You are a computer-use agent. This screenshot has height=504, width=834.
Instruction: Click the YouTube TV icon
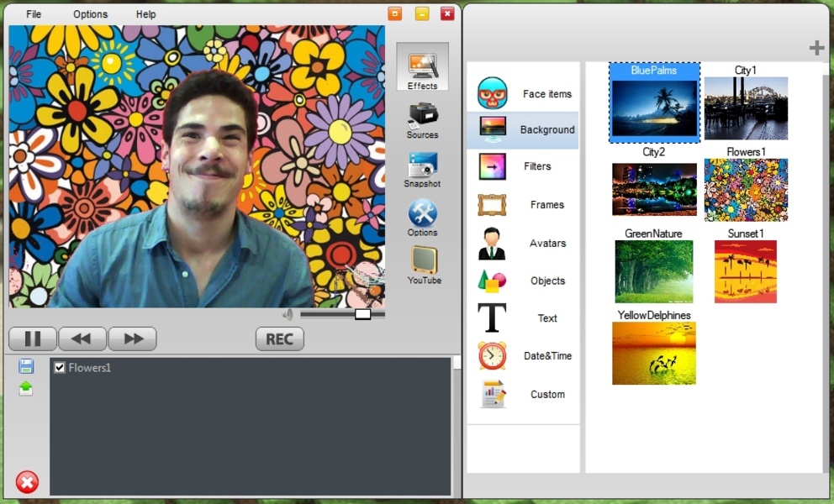[x=424, y=261]
